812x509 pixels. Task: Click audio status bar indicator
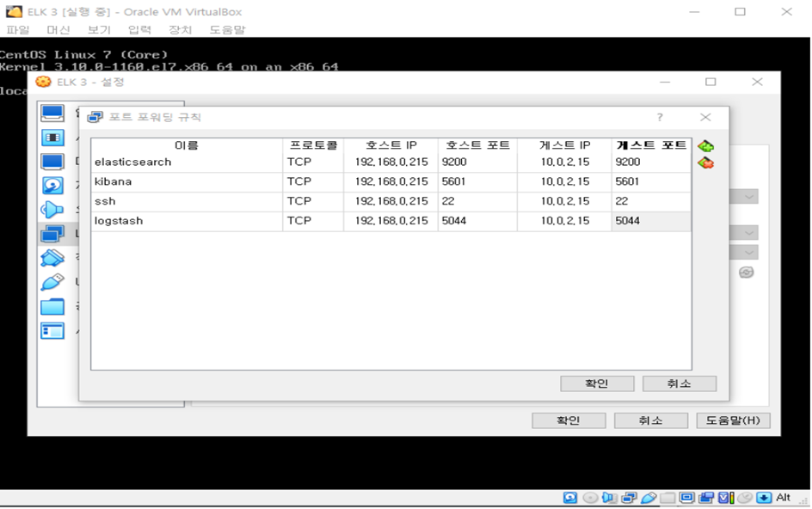[610, 498]
